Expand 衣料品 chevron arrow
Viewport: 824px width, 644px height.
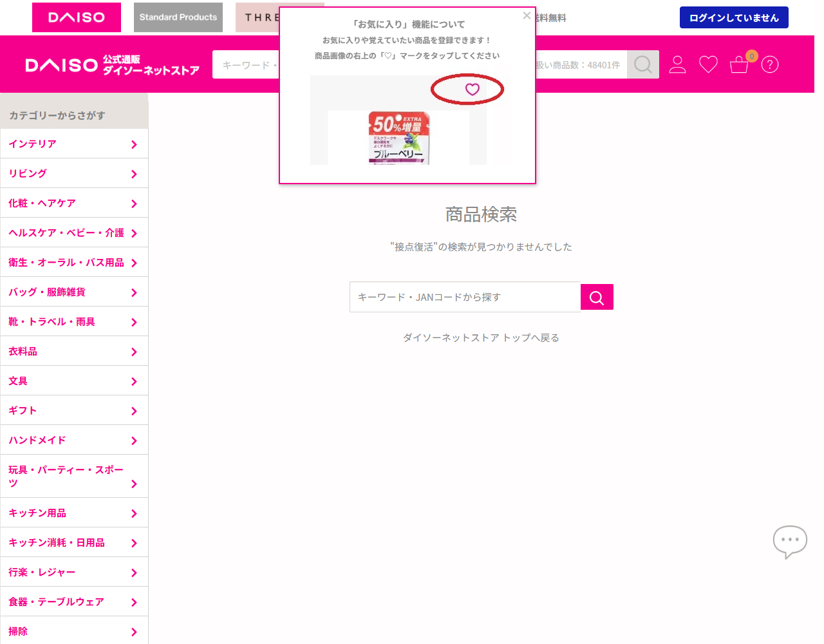tap(134, 352)
